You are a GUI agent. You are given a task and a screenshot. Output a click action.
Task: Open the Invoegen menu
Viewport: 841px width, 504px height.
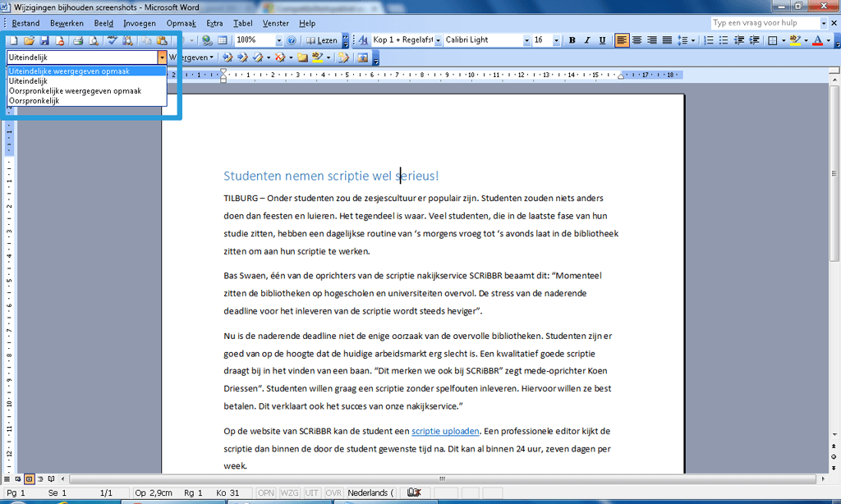[x=140, y=23]
